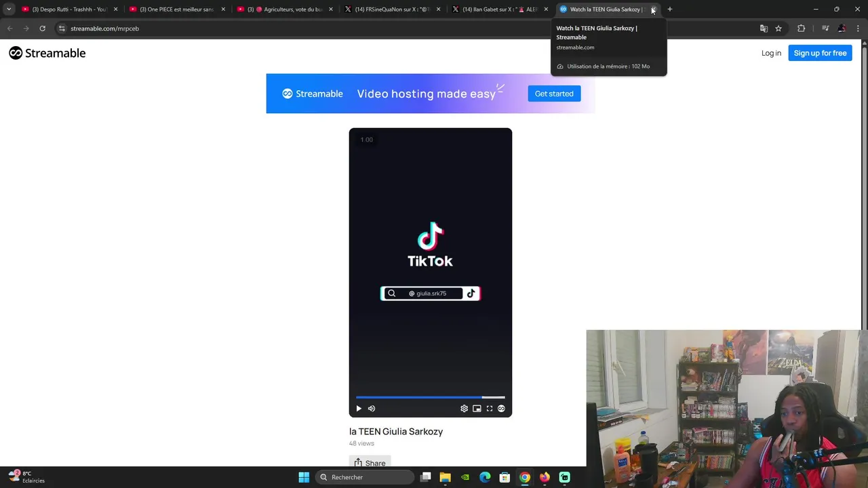Close the Despo Rutti tab
Image resolution: width=868 pixels, height=488 pixels.
[115, 9]
